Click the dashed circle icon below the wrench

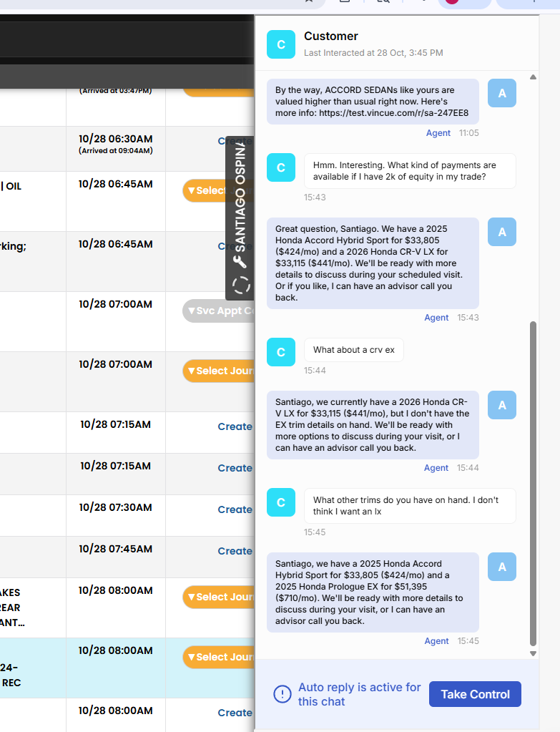tap(241, 286)
